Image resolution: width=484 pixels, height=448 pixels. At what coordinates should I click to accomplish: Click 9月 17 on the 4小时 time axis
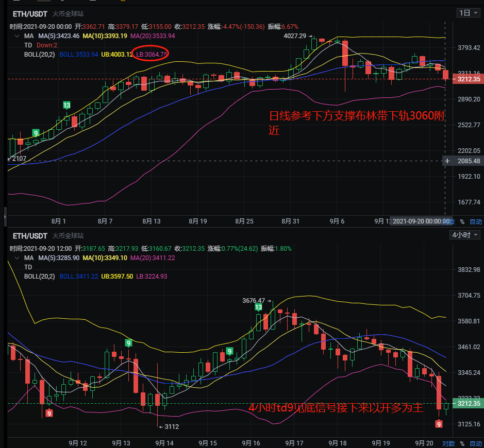(x=294, y=443)
